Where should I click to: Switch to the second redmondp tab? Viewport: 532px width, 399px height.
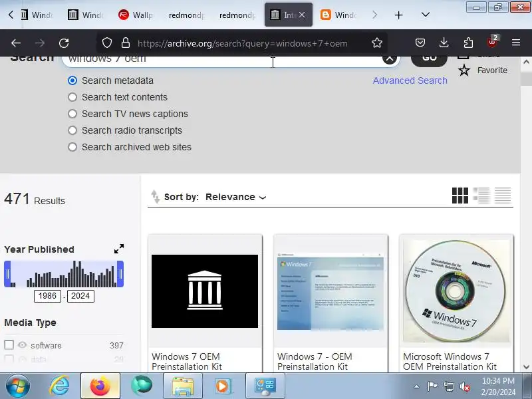click(x=237, y=15)
